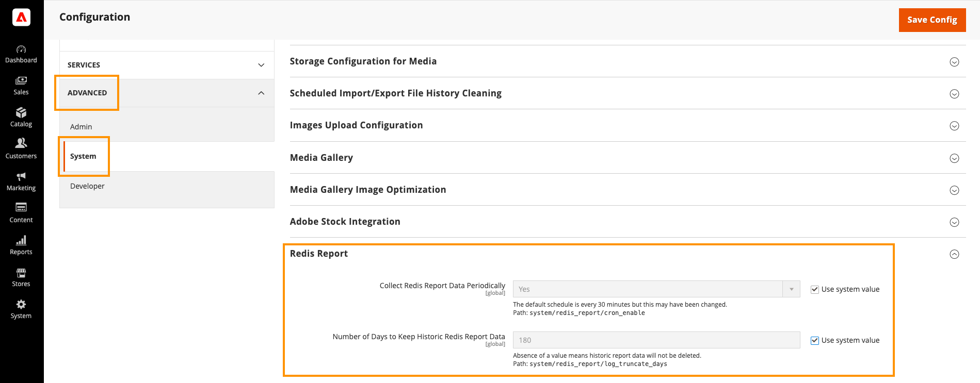The width and height of the screenshot is (980, 383).
Task: Open the Stores menu icon
Action: [21, 273]
